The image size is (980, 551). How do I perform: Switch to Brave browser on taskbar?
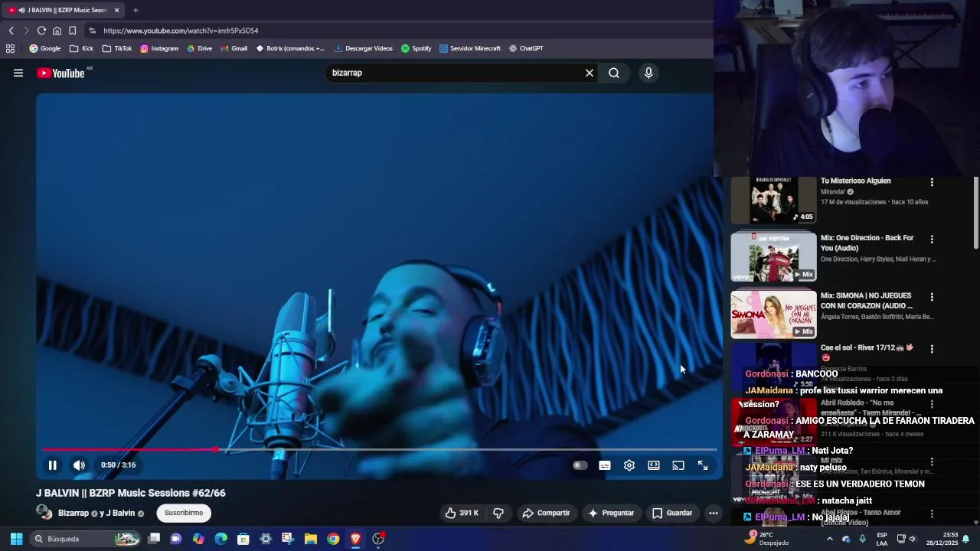[355, 539]
